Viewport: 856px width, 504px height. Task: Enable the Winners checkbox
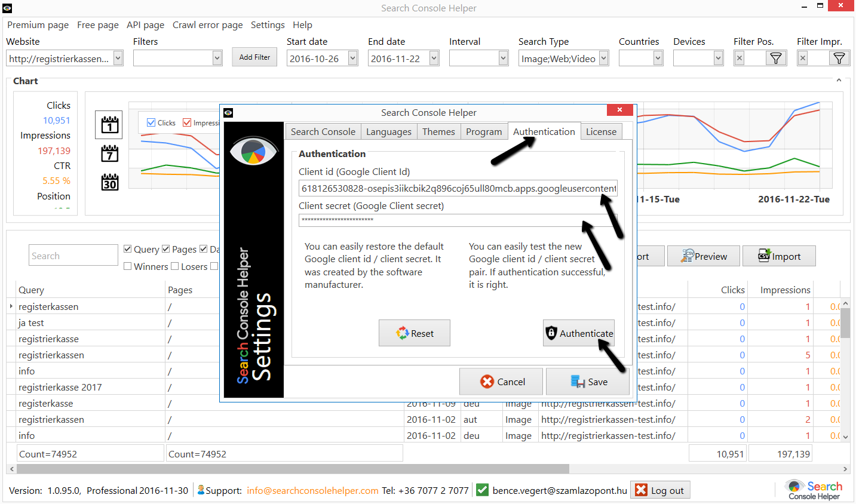click(128, 266)
